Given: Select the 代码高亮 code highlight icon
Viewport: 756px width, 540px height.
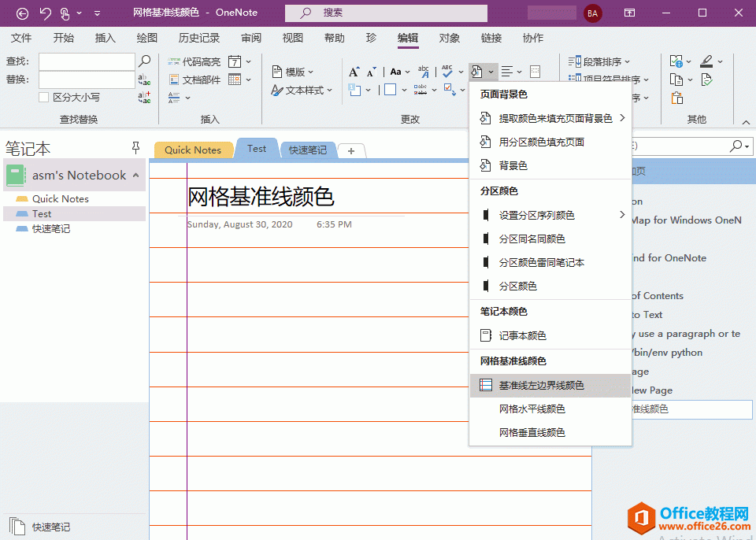Looking at the screenshot, I should [x=174, y=60].
